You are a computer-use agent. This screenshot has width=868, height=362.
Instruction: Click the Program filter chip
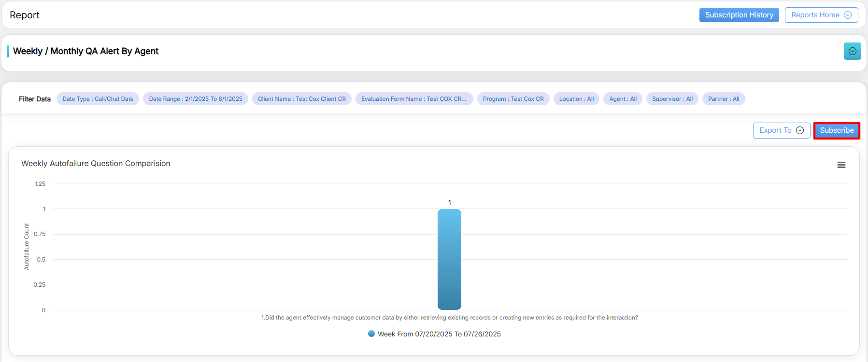click(x=513, y=99)
